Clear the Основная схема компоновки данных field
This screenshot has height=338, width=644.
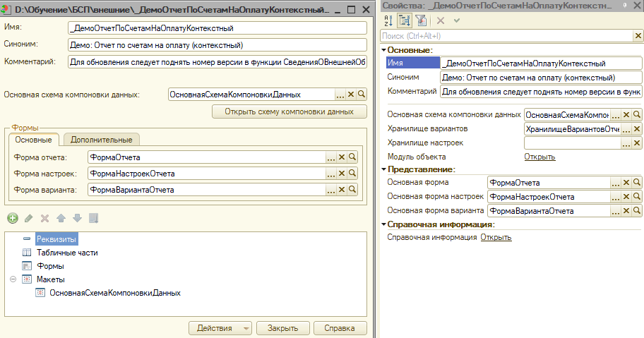[350, 94]
